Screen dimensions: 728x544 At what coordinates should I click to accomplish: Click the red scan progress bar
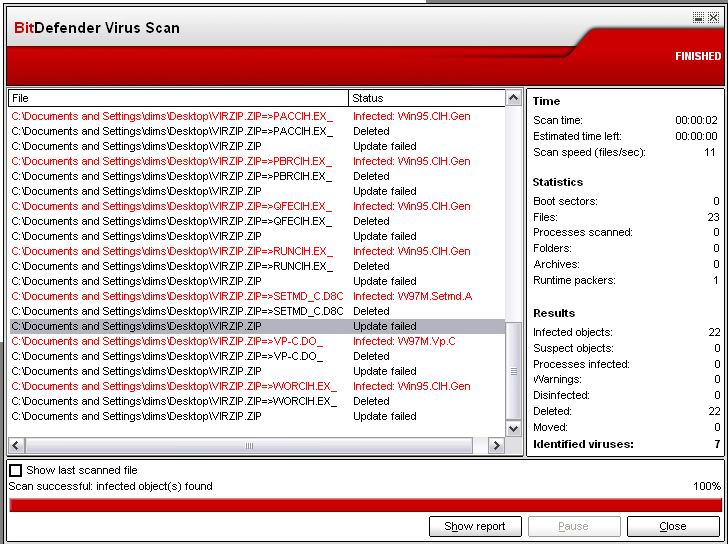tap(365, 505)
